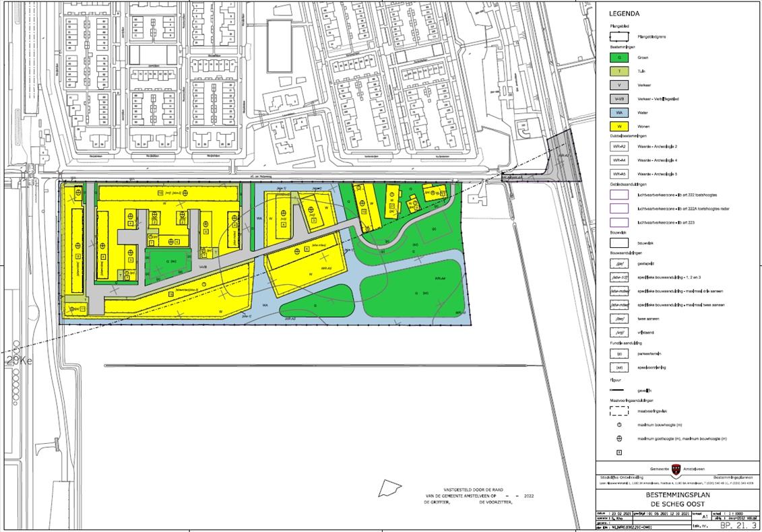Select the grey 'V' Verkeer legend box
The width and height of the screenshot is (762, 532).
pos(618,86)
